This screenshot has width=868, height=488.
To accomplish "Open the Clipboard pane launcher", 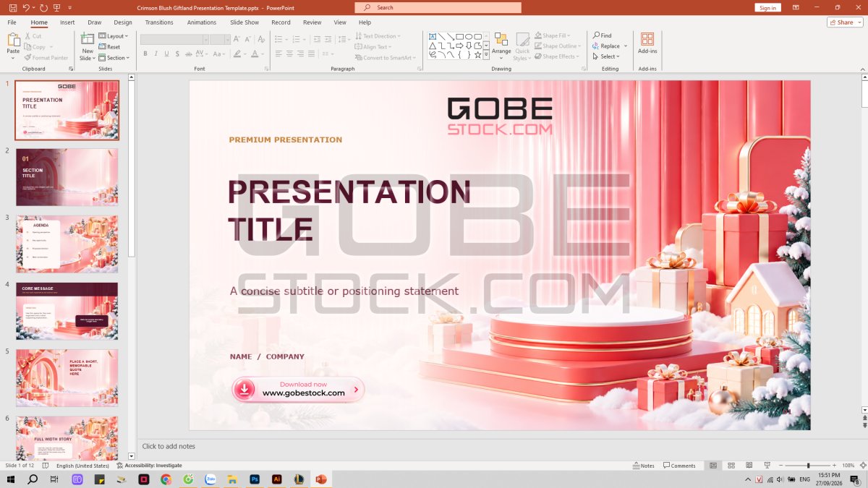I will 71,69.
